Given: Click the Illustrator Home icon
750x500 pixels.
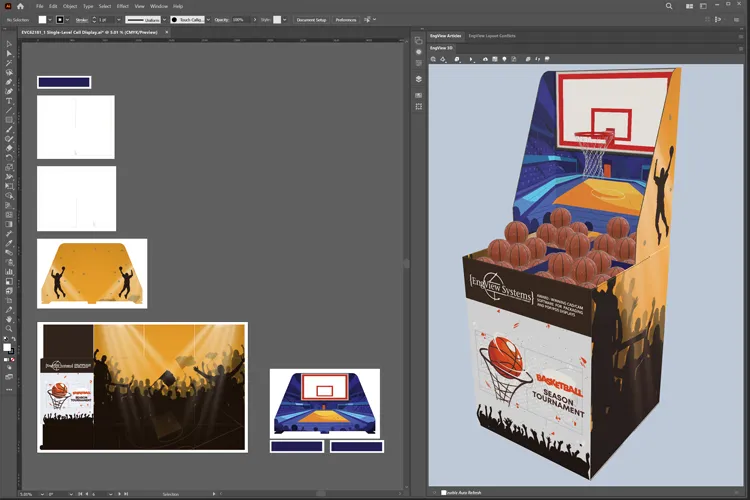Looking at the screenshot, I should pyautogui.click(x=20, y=6).
